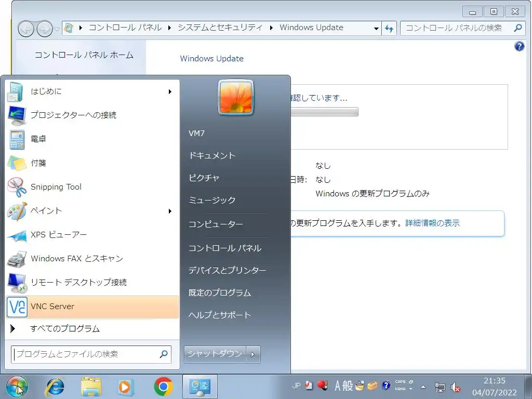
Task: Open recent pages dropdown next to nav buttons
Action: pyautogui.click(x=57, y=29)
